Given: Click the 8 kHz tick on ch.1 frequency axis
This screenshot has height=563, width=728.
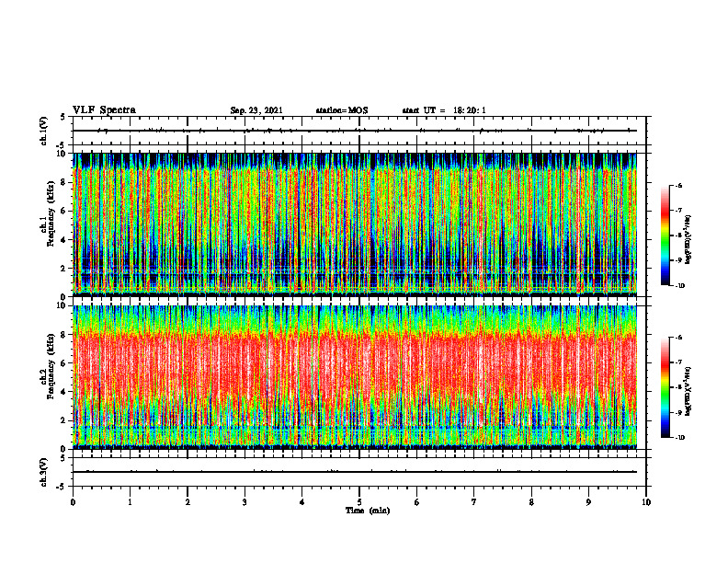Looking at the screenshot, I should (64, 182).
